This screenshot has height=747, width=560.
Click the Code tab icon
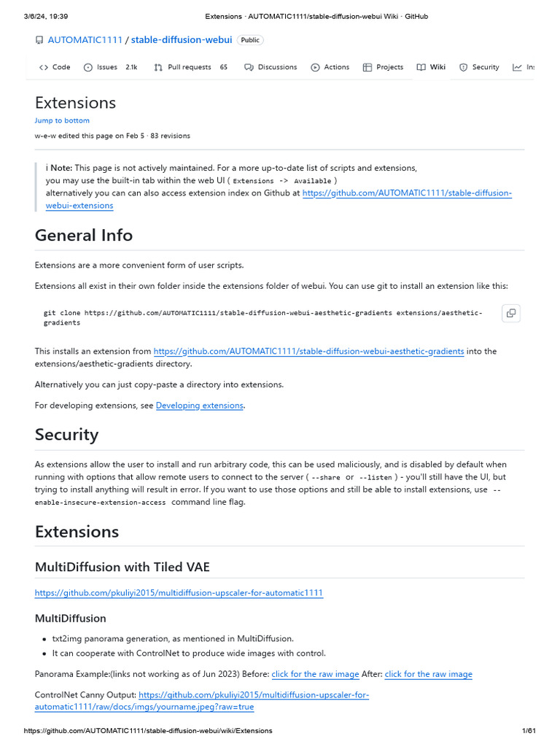point(44,67)
